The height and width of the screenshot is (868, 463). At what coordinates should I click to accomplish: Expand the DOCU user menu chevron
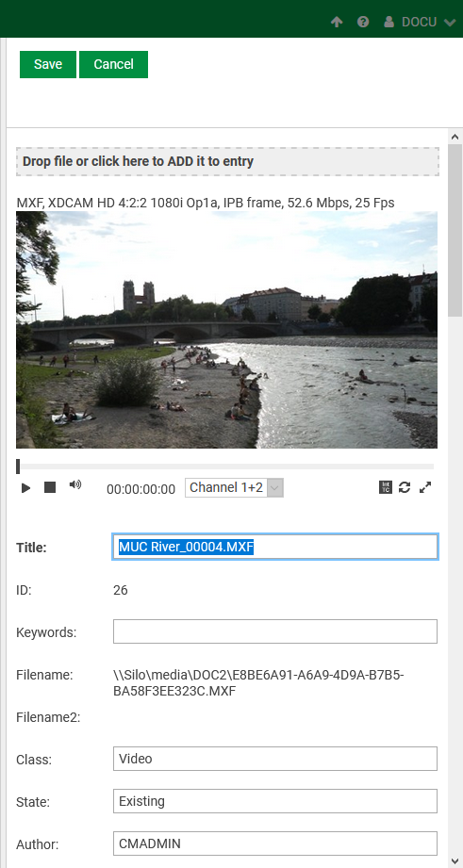(450, 22)
